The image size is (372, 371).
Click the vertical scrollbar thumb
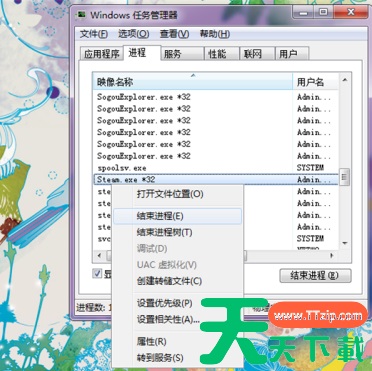coord(345,177)
